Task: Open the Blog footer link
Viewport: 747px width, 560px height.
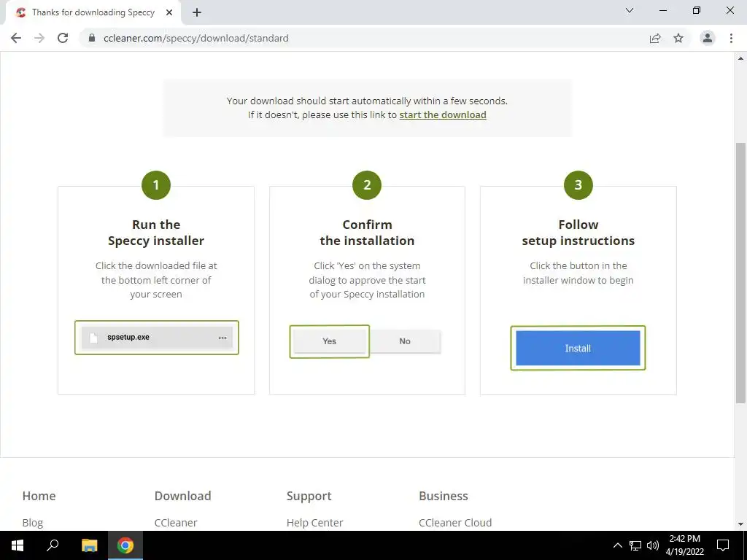Action: tap(32, 522)
